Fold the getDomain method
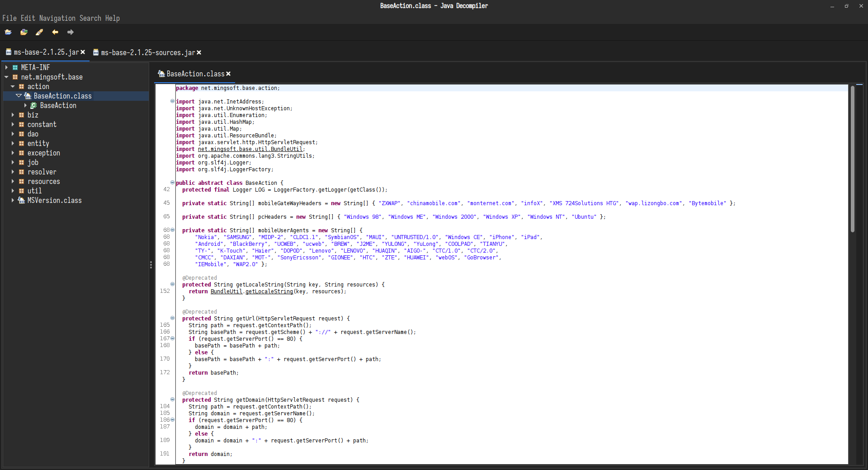 pos(172,399)
